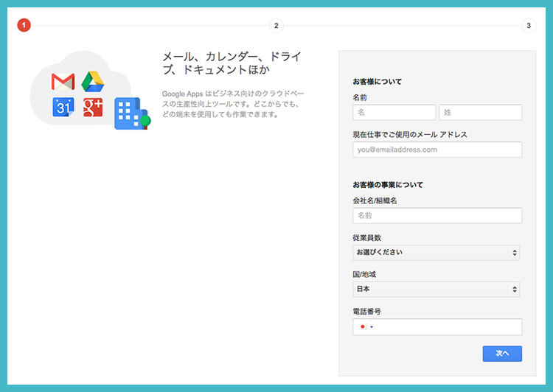Image resolution: width=553 pixels, height=392 pixels.
Task: Click the メール、カレンダー headline text
Action: point(232,63)
